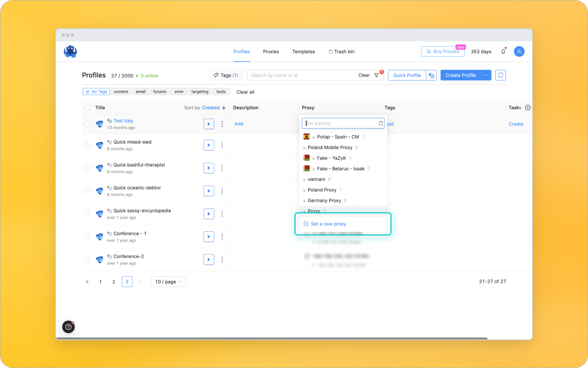Viewport: 588px width, 368px height.
Task: Open the account avatar icon
Action: (519, 51)
